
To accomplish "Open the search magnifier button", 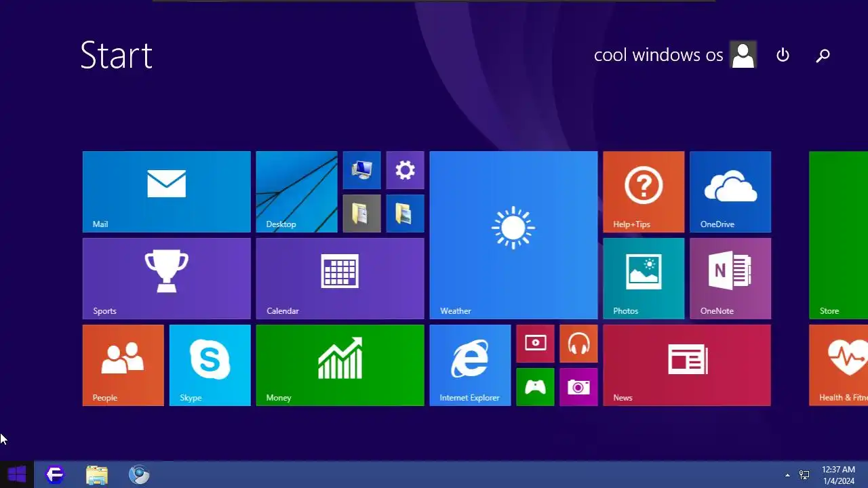I will (x=823, y=56).
